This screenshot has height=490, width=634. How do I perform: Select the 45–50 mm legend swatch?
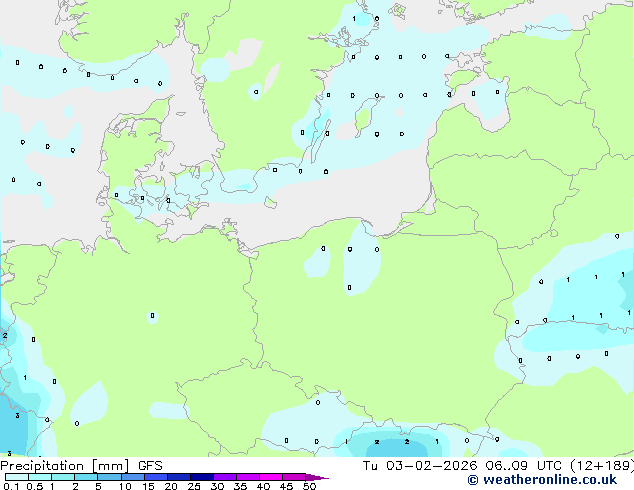(x=294, y=477)
